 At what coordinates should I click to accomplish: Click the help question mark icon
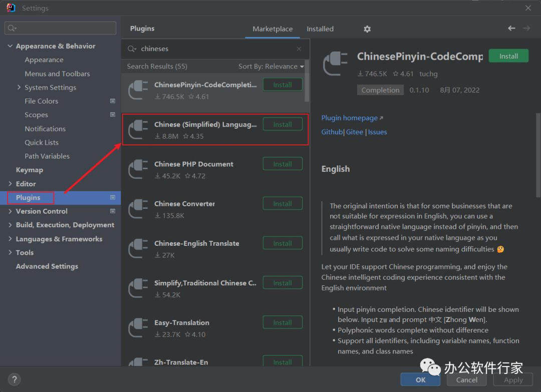click(x=15, y=379)
